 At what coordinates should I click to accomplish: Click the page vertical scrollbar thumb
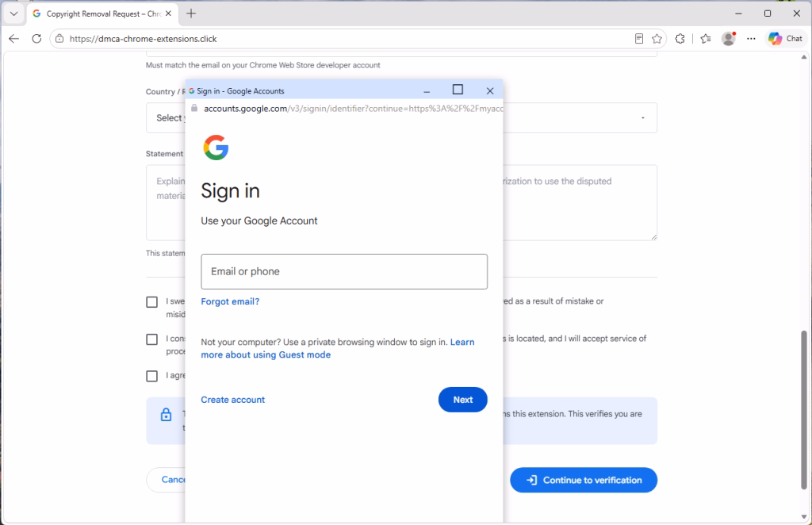coord(804,409)
